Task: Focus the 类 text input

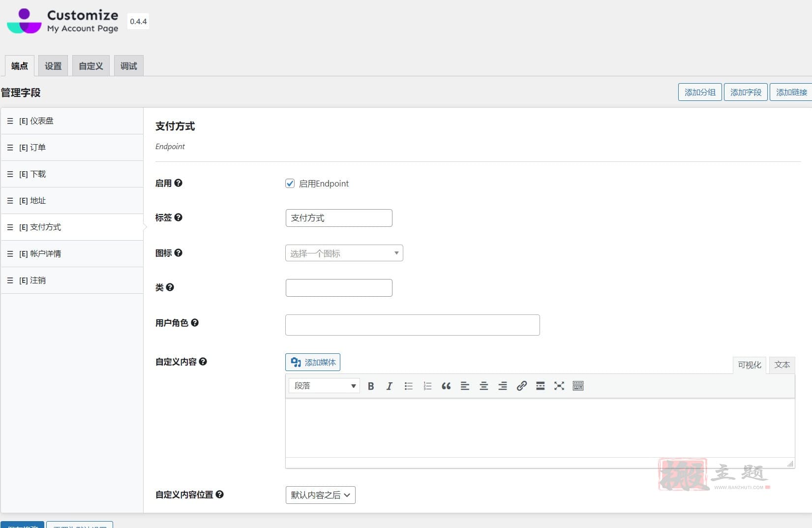Action: (x=339, y=288)
